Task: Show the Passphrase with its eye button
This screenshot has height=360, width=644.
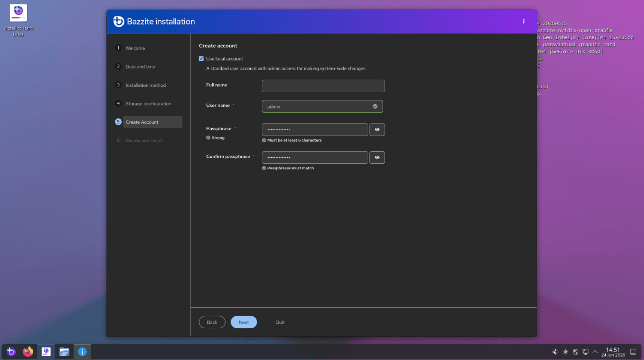Action: click(x=377, y=130)
